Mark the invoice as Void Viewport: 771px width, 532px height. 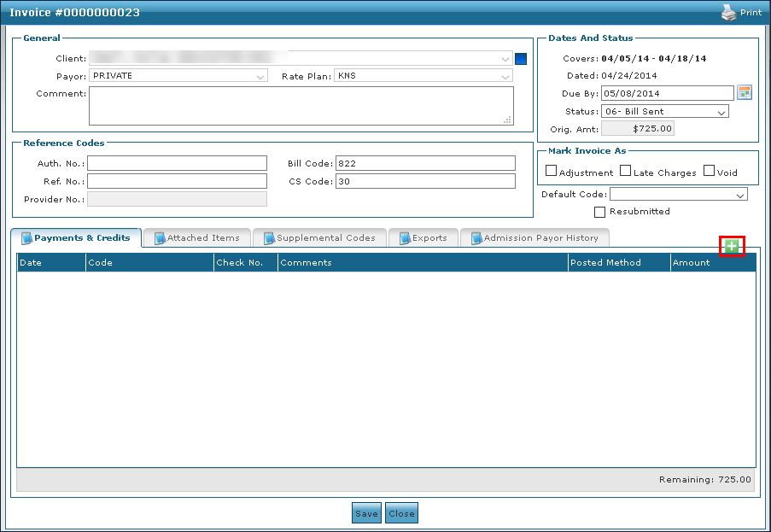pos(709,171)
